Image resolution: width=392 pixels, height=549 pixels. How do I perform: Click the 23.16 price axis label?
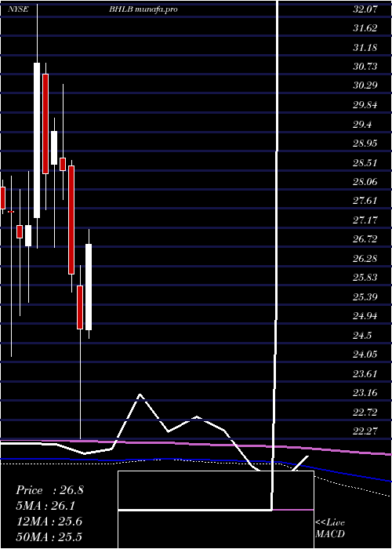365,393
